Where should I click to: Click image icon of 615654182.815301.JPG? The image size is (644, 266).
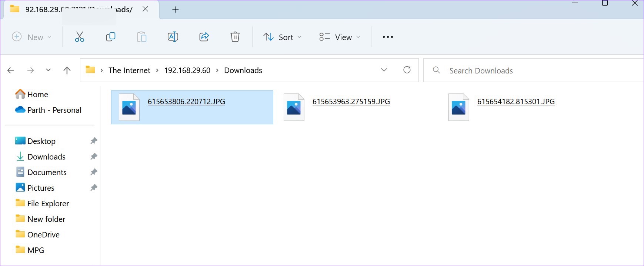[458, 107]
